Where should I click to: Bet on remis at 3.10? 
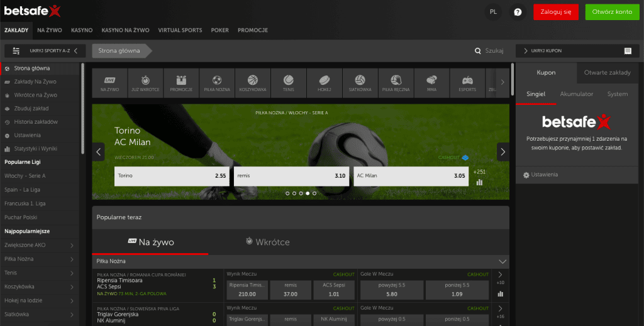tap(291, 176)
